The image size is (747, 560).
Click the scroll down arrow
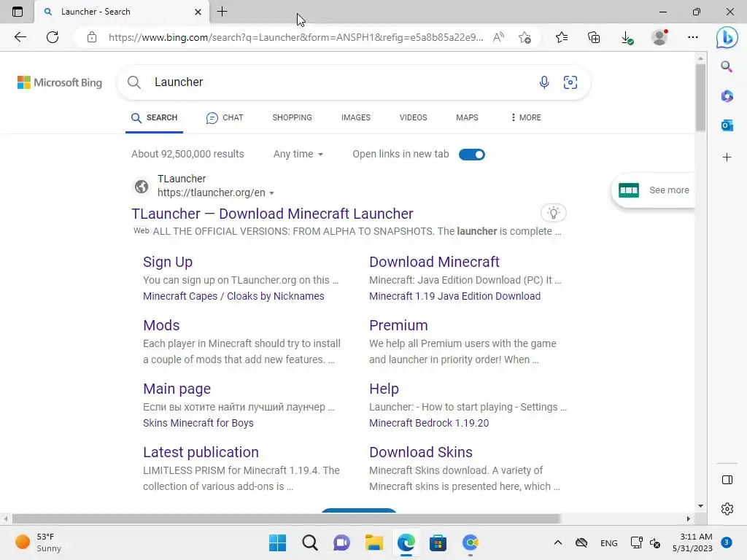(x=700, y=506)
